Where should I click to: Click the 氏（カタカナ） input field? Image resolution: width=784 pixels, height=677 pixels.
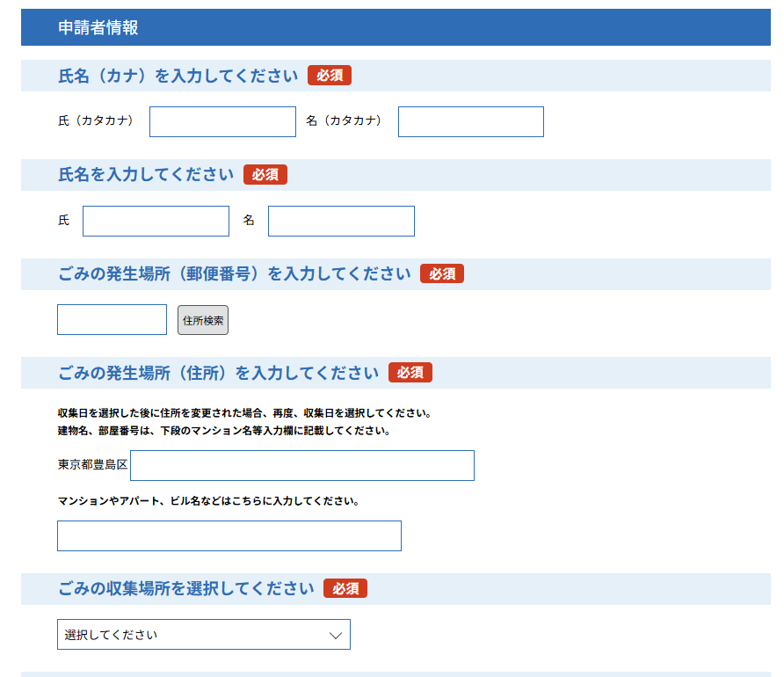222,122
